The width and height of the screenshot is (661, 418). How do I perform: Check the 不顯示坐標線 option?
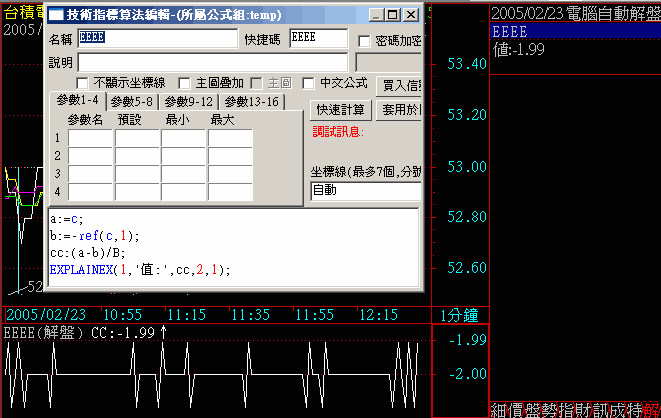pyautogui.click(x=84, y=83)
